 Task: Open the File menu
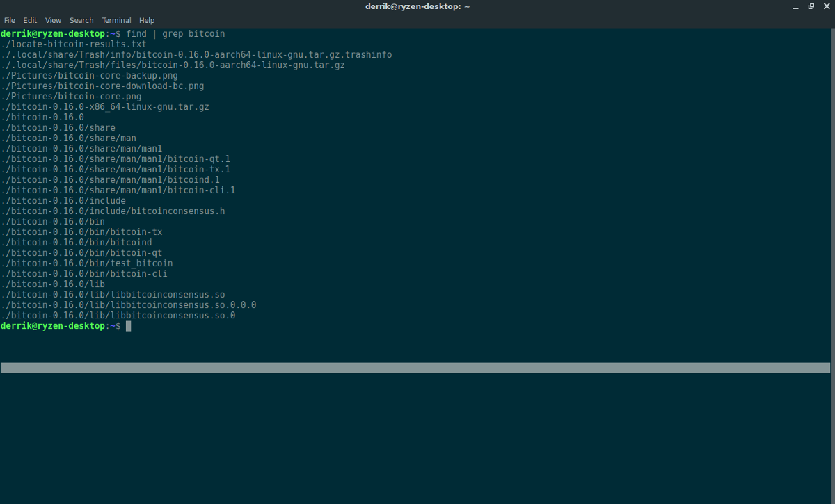9,19
